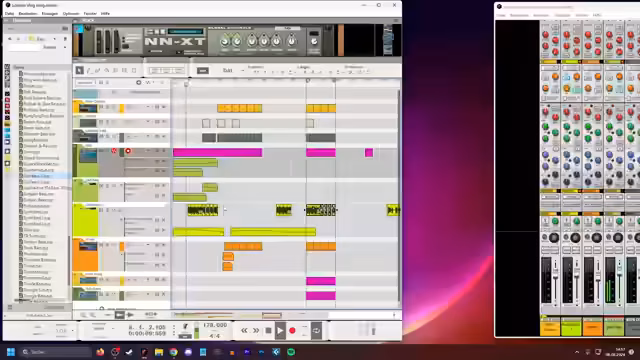Toggle the loop button in the transport
The width and height of the screenshot is (640, 360).
(316, 331)
